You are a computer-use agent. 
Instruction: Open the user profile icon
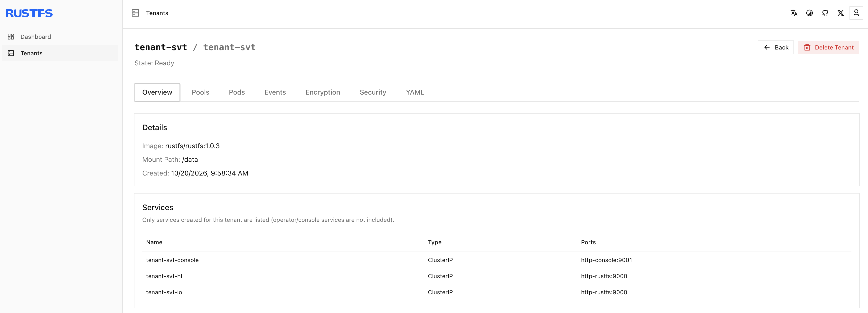point(856,13)
